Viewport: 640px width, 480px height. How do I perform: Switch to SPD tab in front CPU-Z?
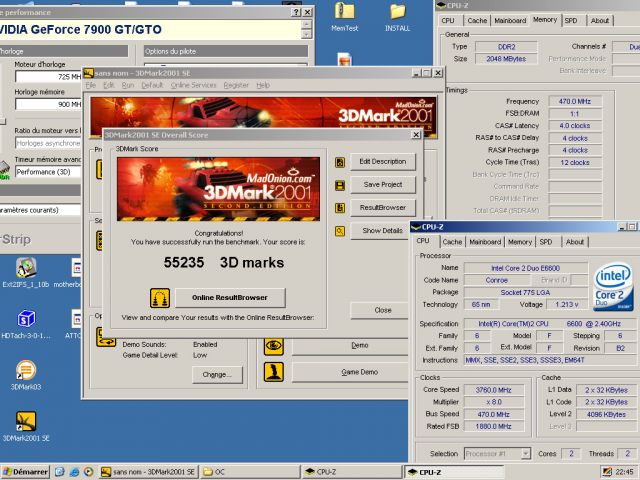coord(546,242)
